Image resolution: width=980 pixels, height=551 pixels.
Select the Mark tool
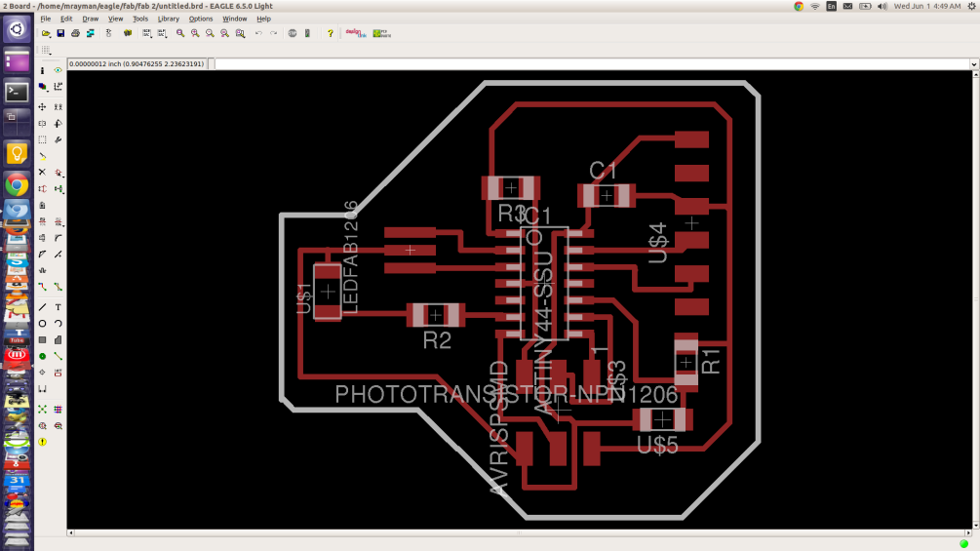pos(59,87)
